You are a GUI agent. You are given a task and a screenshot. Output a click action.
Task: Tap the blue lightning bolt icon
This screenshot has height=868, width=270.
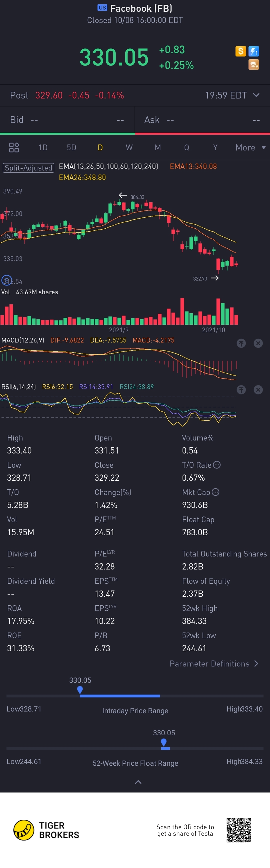[253, 51]
